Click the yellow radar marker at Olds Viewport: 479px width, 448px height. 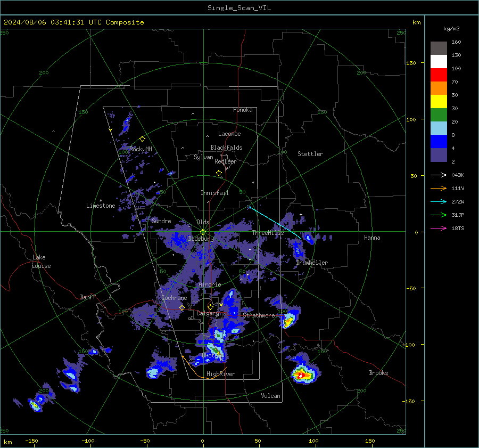[x=203, y=232]
